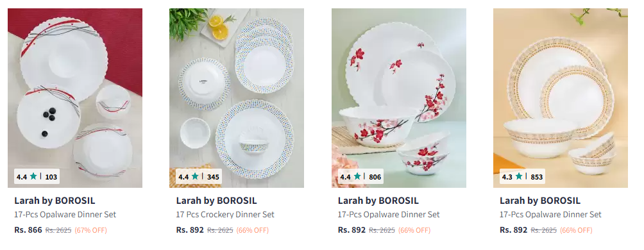Open the red swirl dinner set image
Image resolution: width=644 pixels, height=250 pixels.
[75, 98]
